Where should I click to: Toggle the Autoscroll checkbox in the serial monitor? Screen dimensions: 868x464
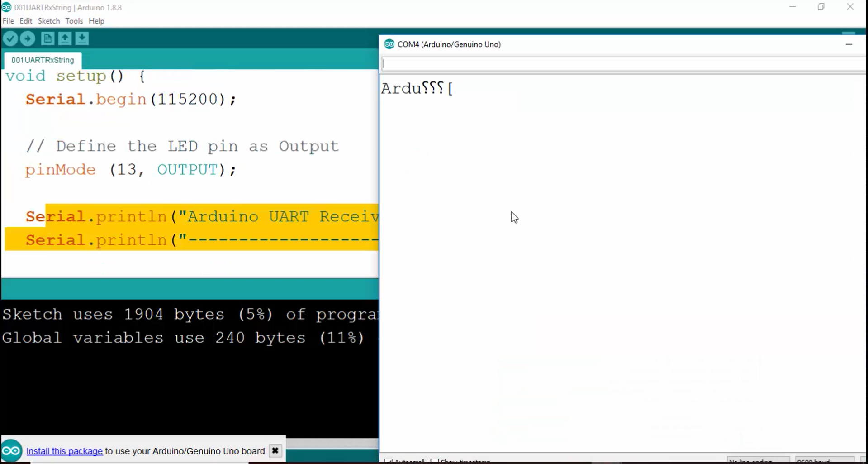(x=388, y=461)
